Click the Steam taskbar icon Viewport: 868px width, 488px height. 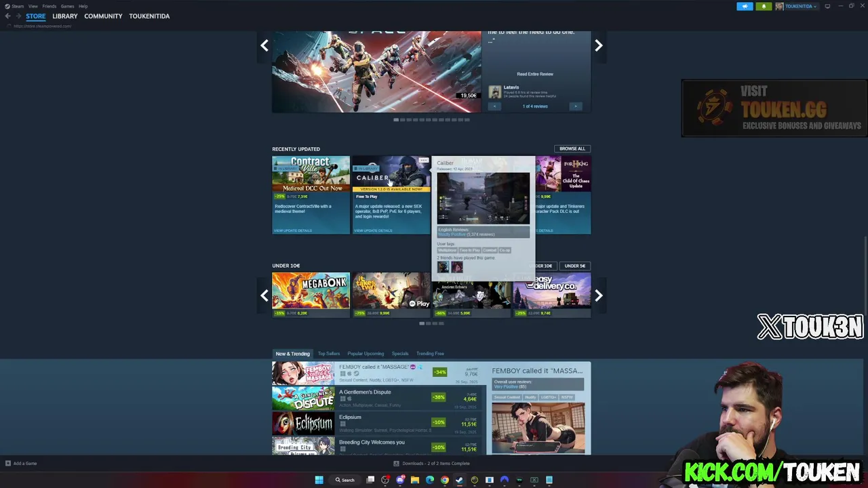[x=460, y=480]
